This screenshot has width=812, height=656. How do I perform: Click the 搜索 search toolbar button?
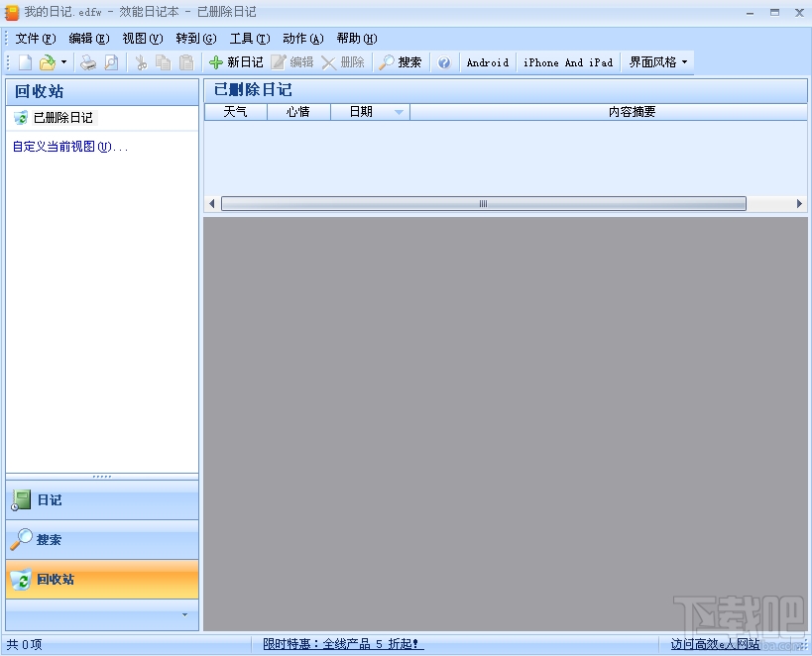(x=400, y=62)
